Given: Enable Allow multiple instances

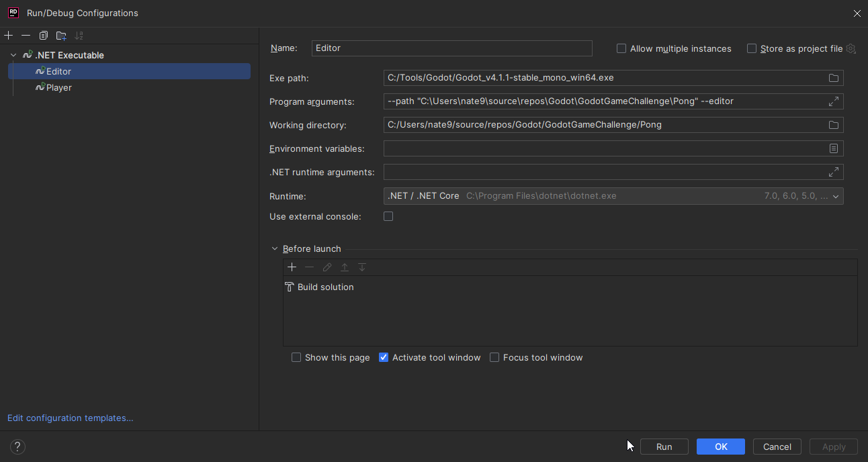Looking at the screenshot, I should point(621,48).
